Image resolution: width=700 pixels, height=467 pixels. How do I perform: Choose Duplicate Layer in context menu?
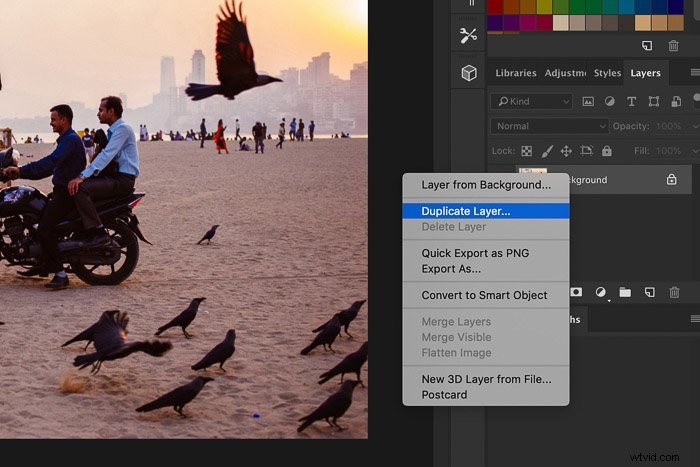tap(486, 211)
